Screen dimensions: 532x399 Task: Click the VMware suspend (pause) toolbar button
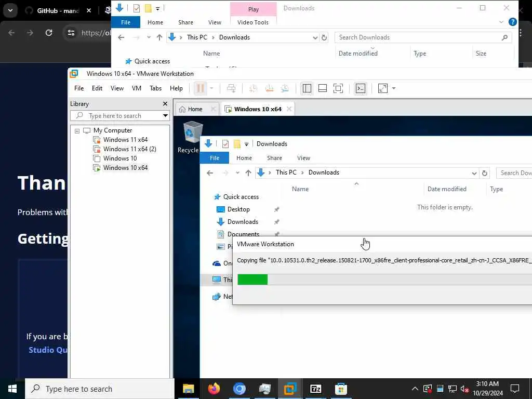pos(200,88)
